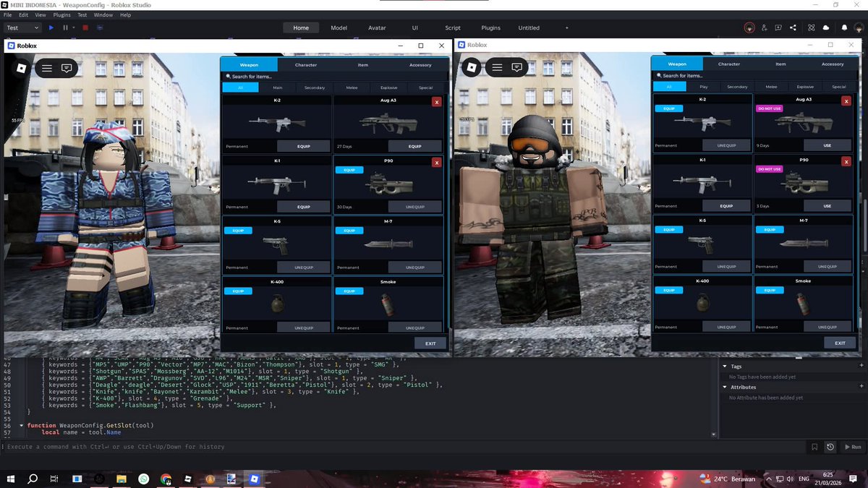Viewport: 868px width, 488px height.
Task: Open the command history icon in the command bar
Action: (830, 447)
